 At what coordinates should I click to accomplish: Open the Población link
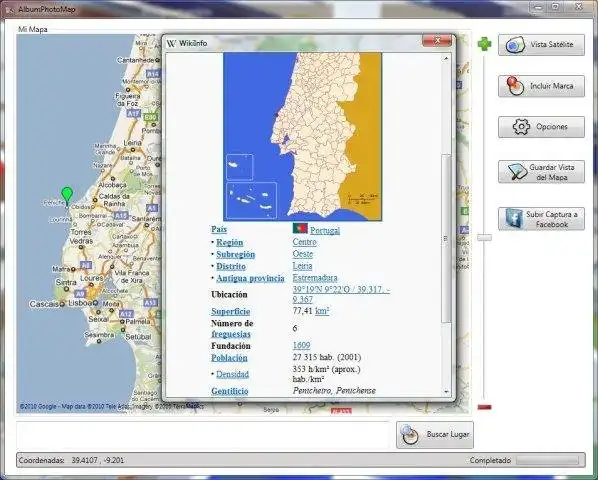pyautogui.click(x=229, y=358)
